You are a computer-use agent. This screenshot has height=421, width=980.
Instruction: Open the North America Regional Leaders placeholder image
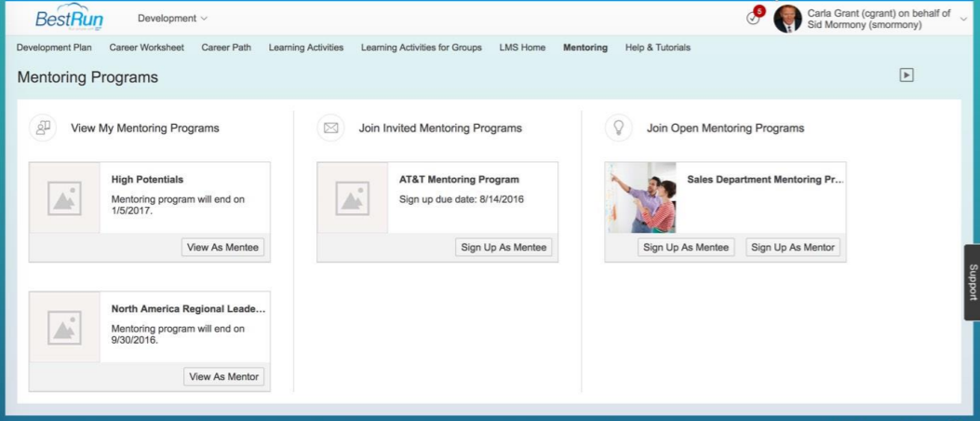(64, 327)
